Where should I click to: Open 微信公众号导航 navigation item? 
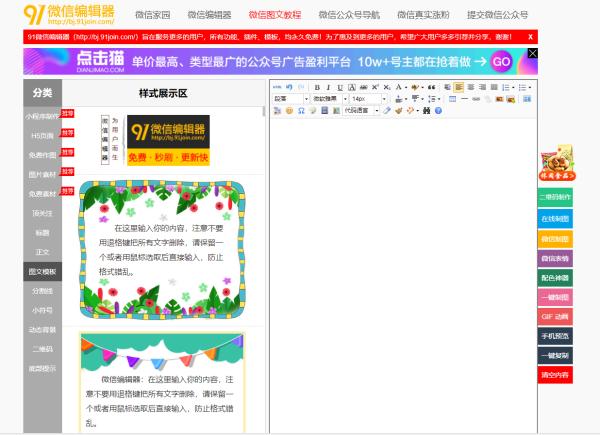(x=349, y=15)
